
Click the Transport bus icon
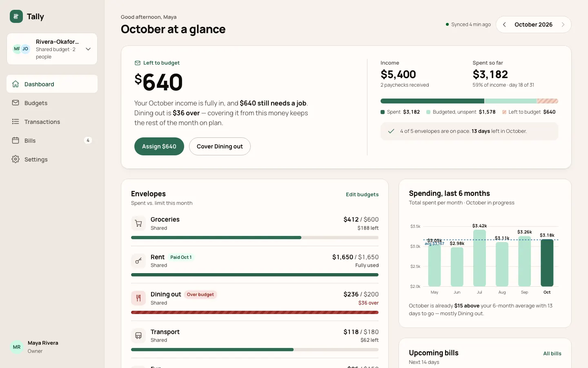pyautogui.click(x=138, y=336)
